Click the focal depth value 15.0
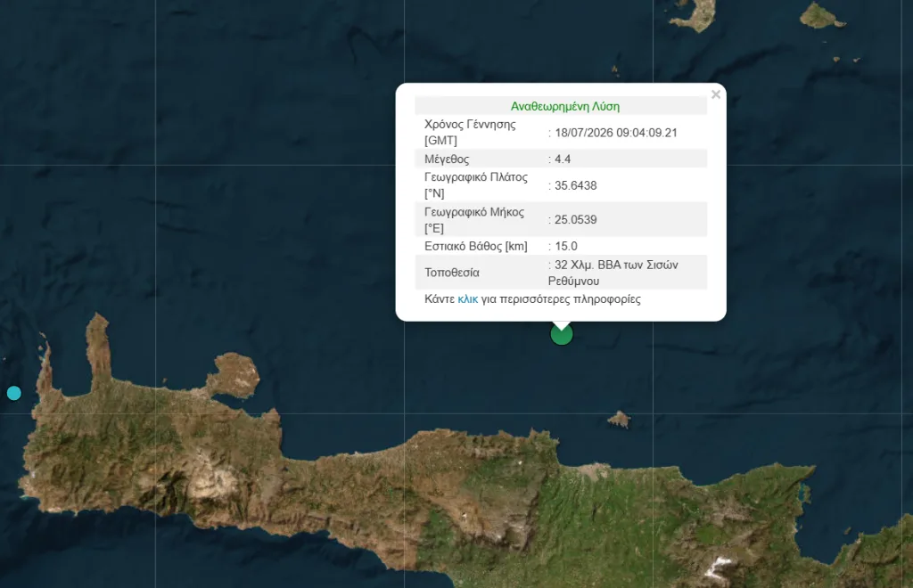The image size is (913, 588). click(566, 246)
